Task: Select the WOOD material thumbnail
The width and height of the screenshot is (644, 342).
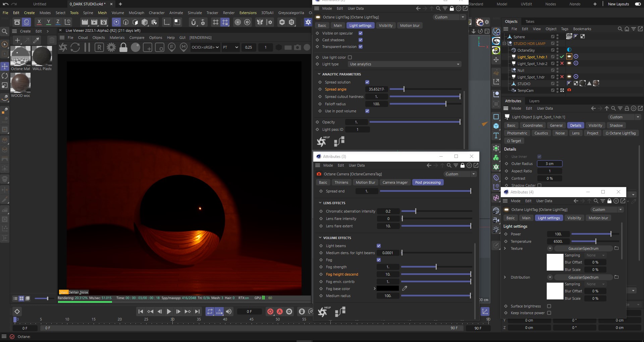Action: coord(20,83)
